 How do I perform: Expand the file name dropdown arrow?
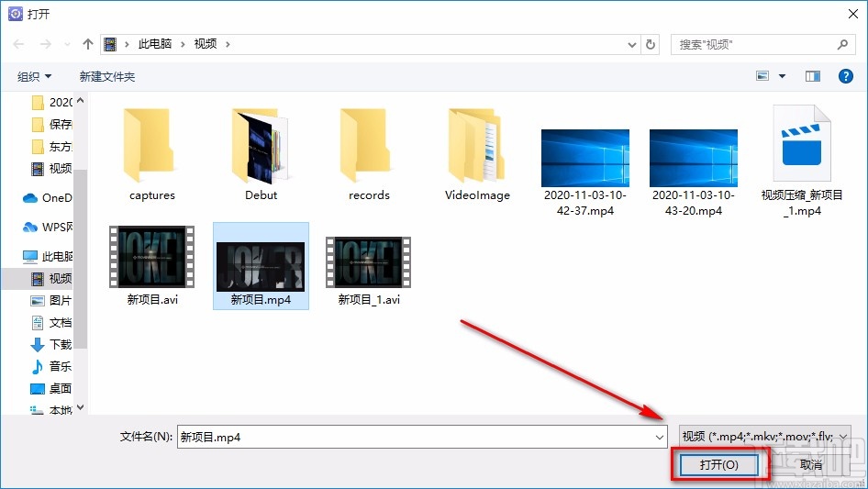click(x=660, y=437)
